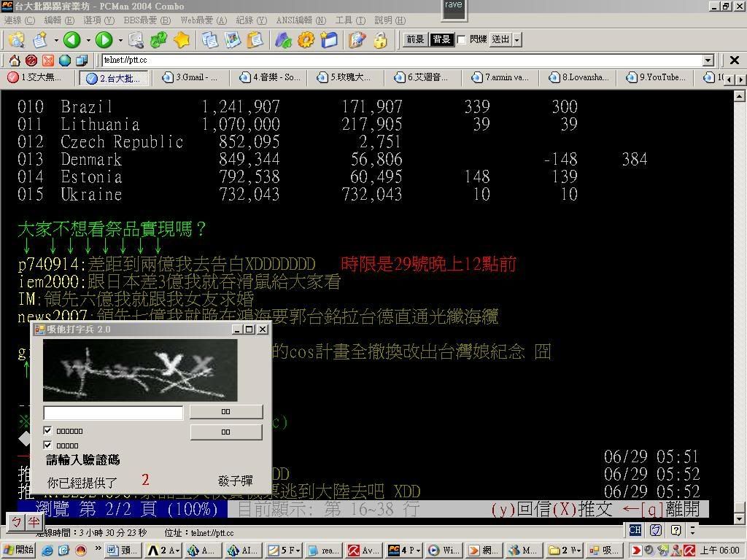The height and width of the screenshot is (560, 747).
Task: Switch to the 3.Gmail tab
Action: (x=191, y=77)
